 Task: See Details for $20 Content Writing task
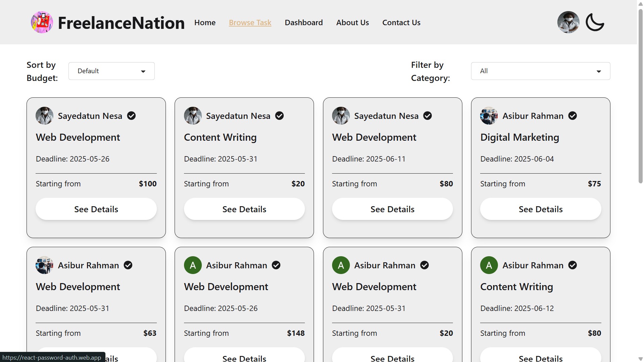244,209
